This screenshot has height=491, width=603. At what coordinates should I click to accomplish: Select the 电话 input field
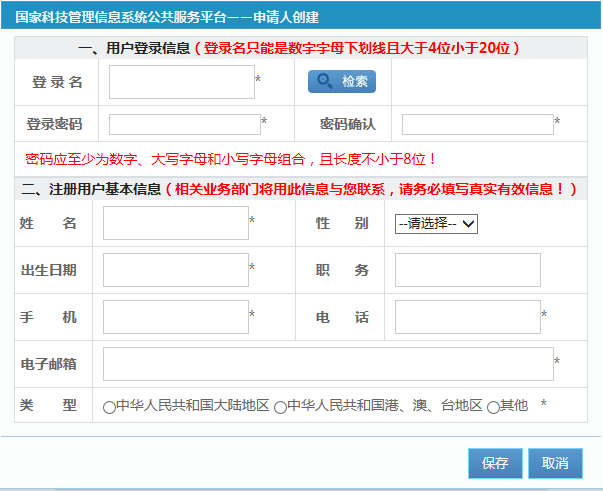[467, 317]
